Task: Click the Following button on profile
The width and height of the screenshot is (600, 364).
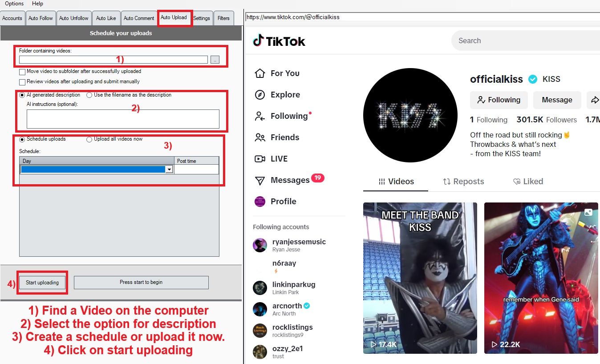Action: tap(499, 100)
